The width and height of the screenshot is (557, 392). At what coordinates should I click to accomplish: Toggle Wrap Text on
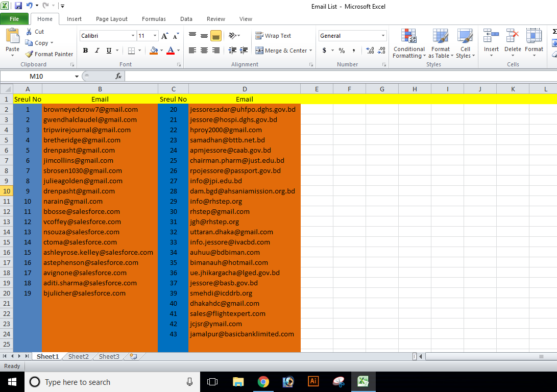[273, 36]
